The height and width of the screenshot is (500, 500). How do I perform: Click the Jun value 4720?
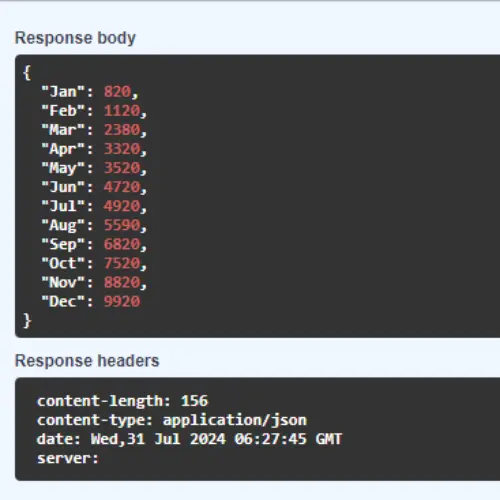(x=122, y=187)
